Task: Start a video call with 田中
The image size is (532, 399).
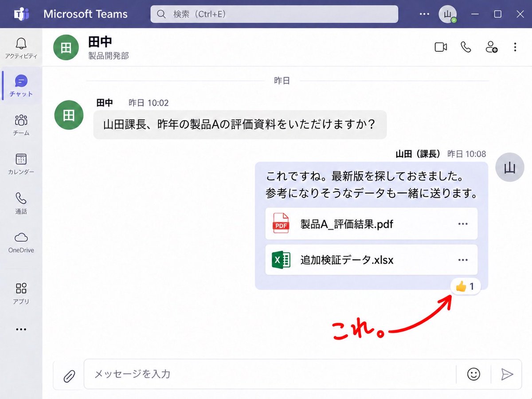Action: (x=441, y=47)
